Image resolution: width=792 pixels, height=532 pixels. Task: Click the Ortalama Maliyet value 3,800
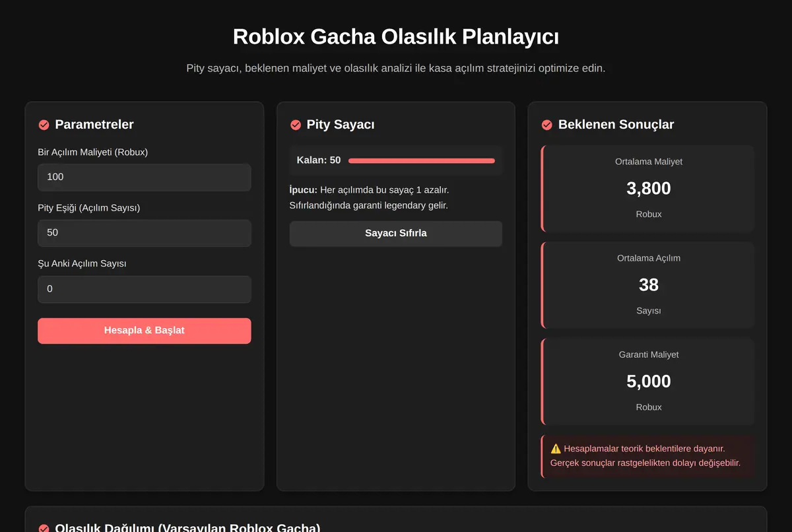pyautogui.click(x=649, y=189)
